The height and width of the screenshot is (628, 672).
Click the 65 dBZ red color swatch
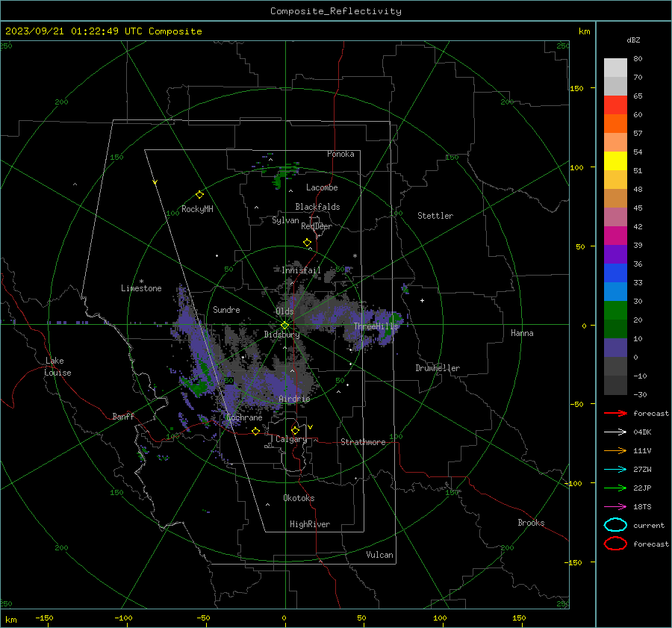[x=615, y=105]
